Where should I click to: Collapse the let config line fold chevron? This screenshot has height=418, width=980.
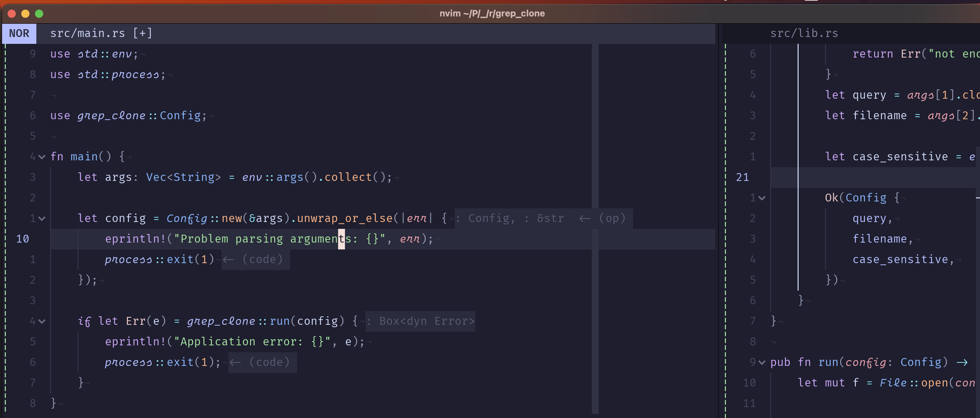[42, 219]
